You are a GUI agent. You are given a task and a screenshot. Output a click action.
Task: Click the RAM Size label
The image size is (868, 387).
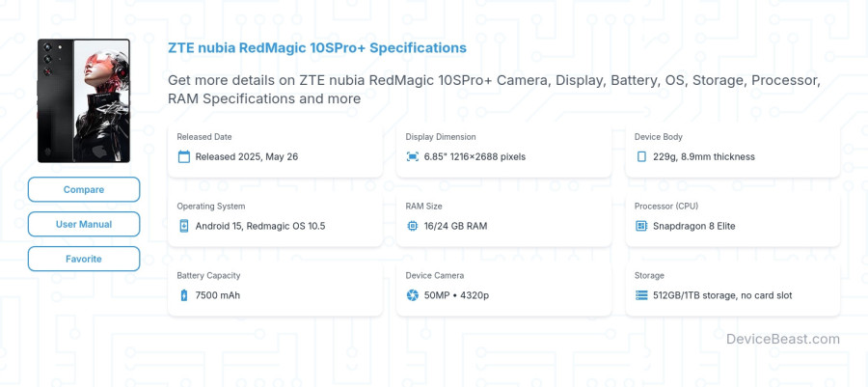pyautogui.click(x=424, y=206)
